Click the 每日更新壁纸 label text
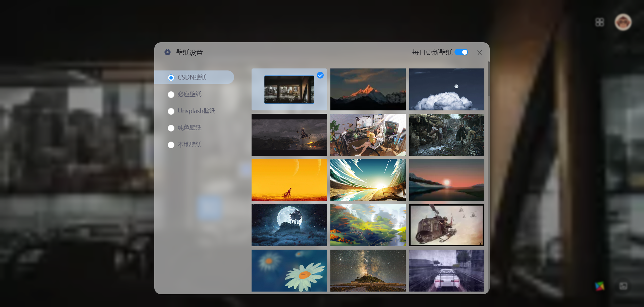This screenshot has height=307, width=644. pos(432,52)
